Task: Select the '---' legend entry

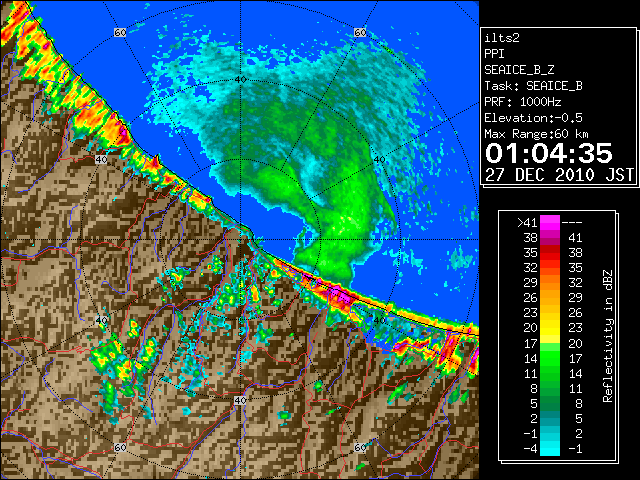Action: 572,223
